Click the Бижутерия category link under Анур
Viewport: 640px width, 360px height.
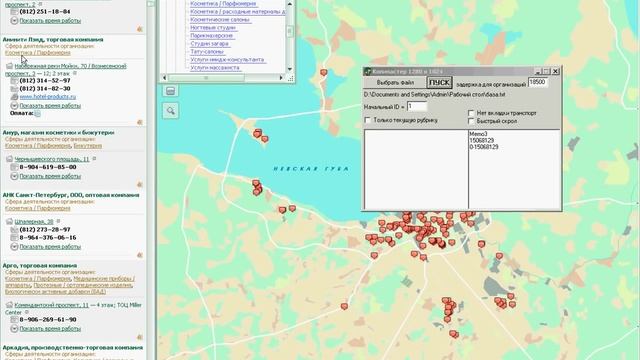[88, 146]
